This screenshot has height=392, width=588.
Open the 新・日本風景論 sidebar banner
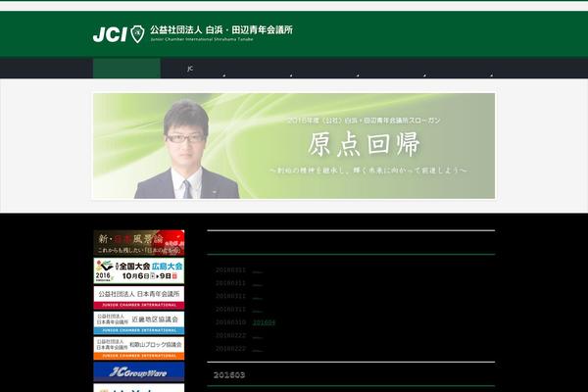tap(139, 243)
